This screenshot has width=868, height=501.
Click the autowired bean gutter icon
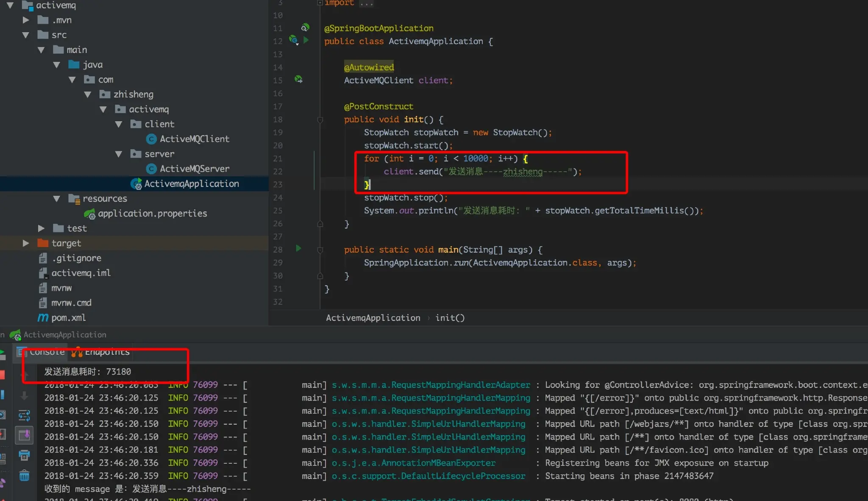[x=298, y=79]
